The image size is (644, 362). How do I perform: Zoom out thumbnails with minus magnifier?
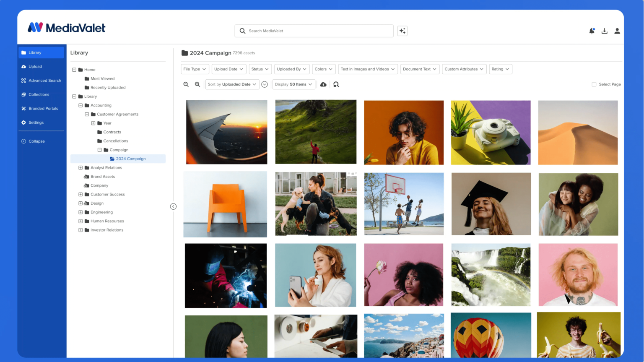(x=186, y=84)
